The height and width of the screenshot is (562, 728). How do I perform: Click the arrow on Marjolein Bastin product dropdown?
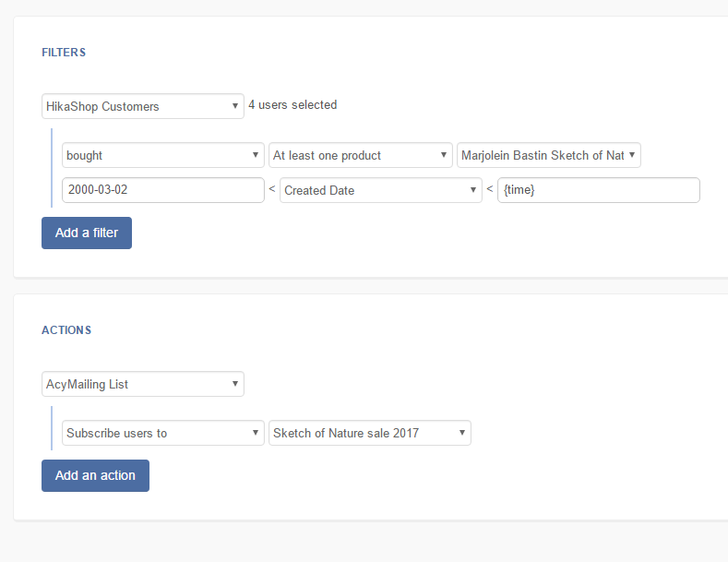point(632,155)
